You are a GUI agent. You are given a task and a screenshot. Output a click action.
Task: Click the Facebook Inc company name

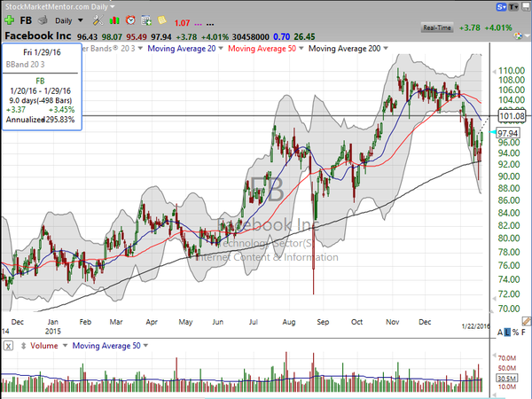point(38,35)
